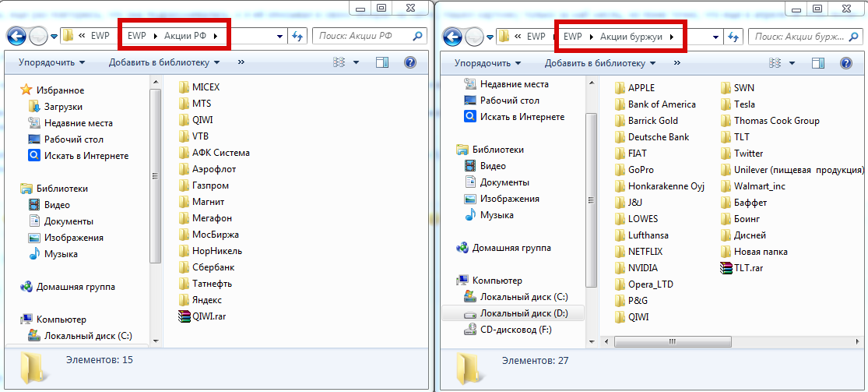Screen dimensions: 868x392
Task: Select Deutsche Bank folder
Action: (652, 137)
